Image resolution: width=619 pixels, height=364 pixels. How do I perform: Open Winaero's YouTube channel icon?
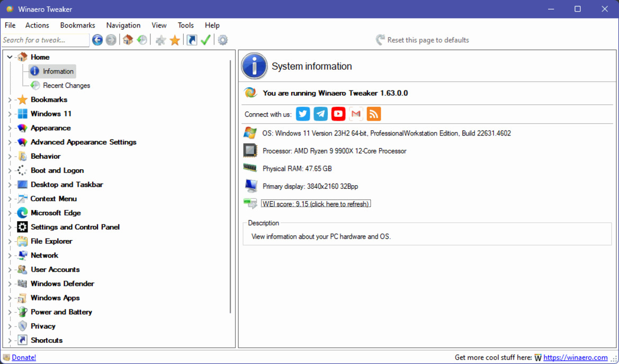[x=338, y=114]
